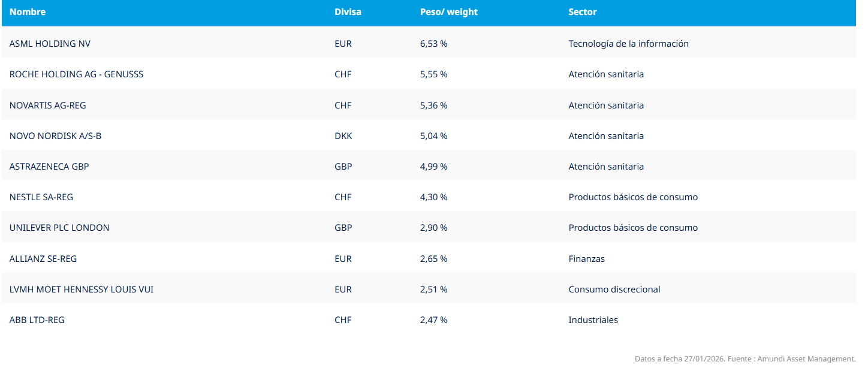Click NESTLE SA-REG holding name
Screen dimensions: 868x368
41,197
